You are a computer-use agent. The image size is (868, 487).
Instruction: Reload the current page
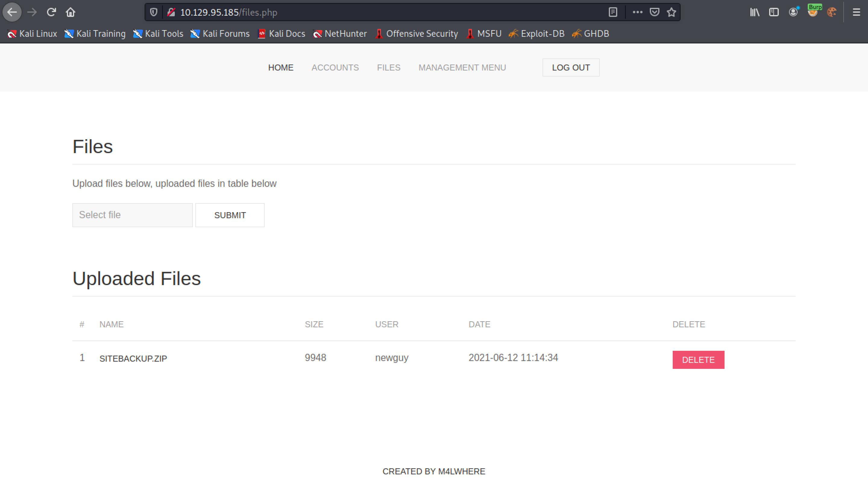(x=51, y=12)
